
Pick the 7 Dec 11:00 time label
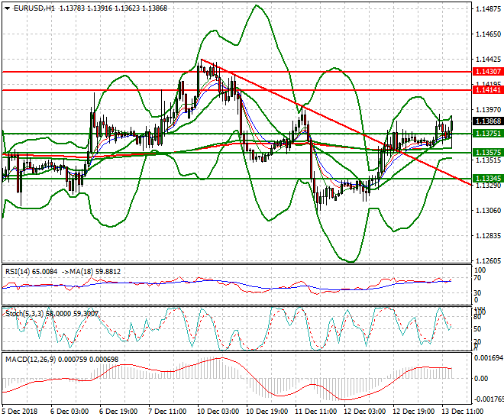click(x=167, y=411)
